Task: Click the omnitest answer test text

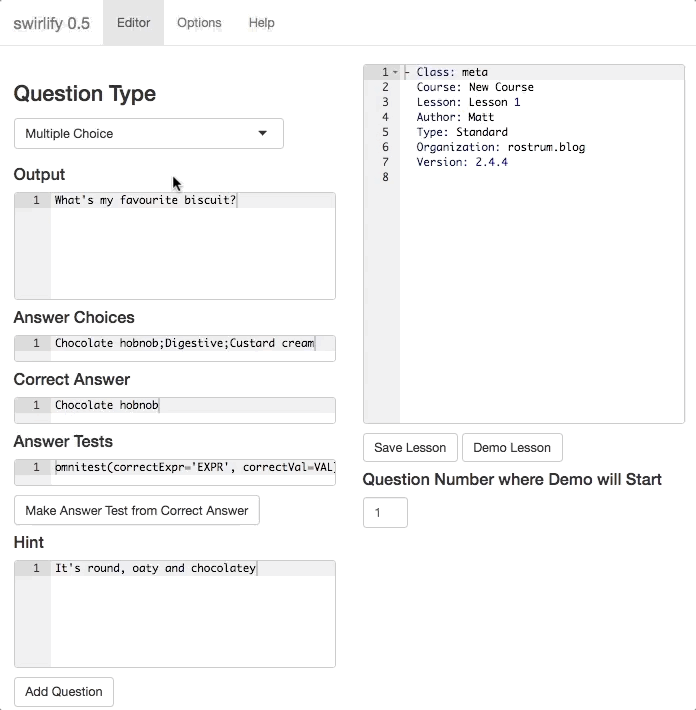Action: coord(195,467)
